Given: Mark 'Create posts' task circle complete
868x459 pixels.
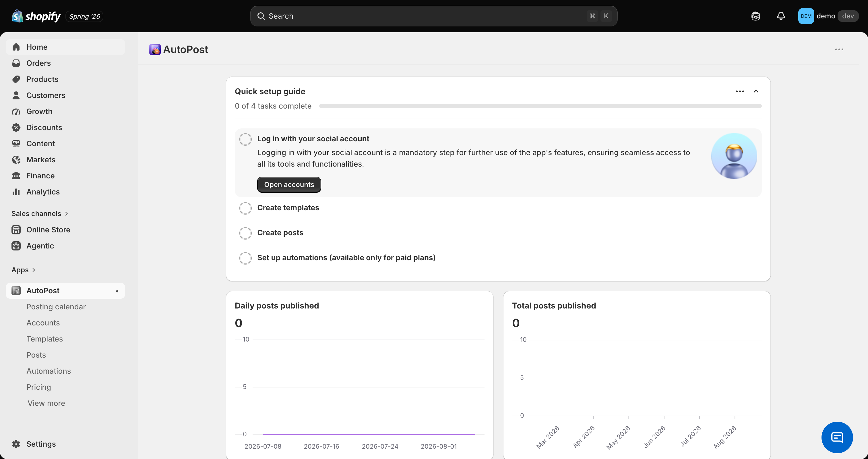Looking at the screenshot, I should pyautogui.click(x=245, y=233).
